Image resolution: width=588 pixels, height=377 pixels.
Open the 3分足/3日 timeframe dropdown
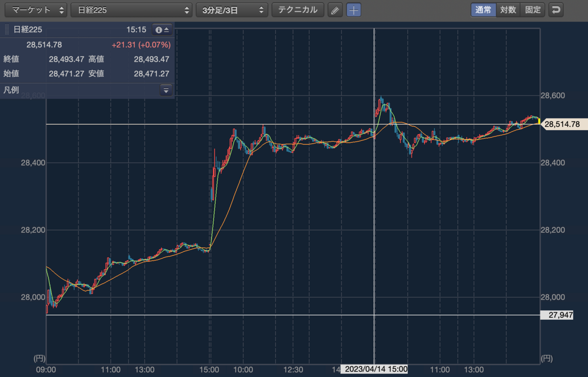tap(232, 10)
